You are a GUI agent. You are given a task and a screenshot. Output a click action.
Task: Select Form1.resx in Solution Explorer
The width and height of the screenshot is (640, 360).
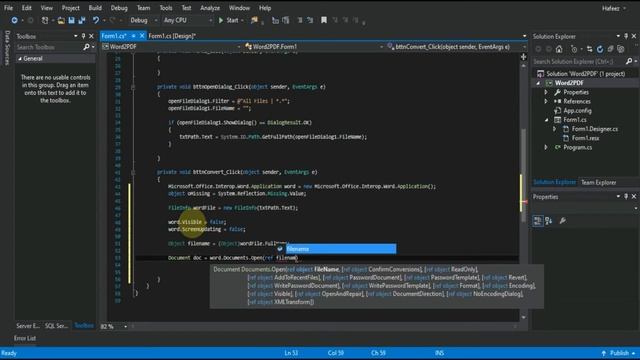click(585, 138)
